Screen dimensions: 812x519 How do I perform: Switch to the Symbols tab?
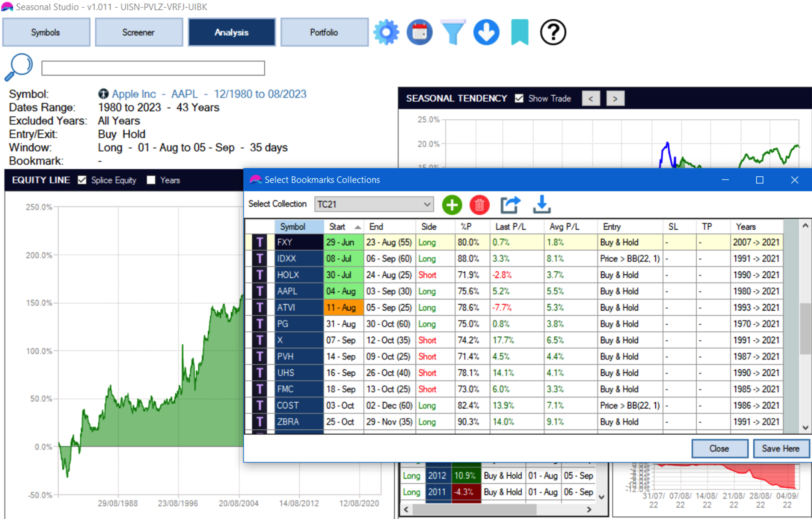point(46,32)
